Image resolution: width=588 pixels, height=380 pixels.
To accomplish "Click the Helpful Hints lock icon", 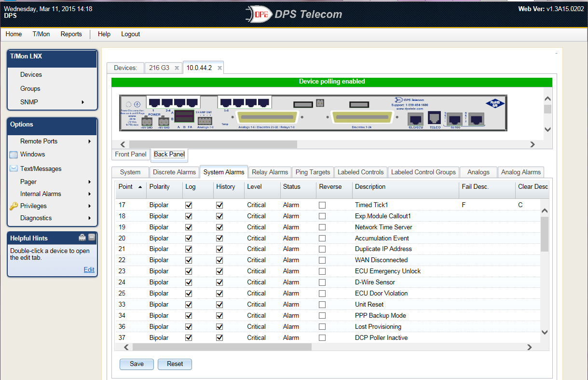I will coord(82,238).
